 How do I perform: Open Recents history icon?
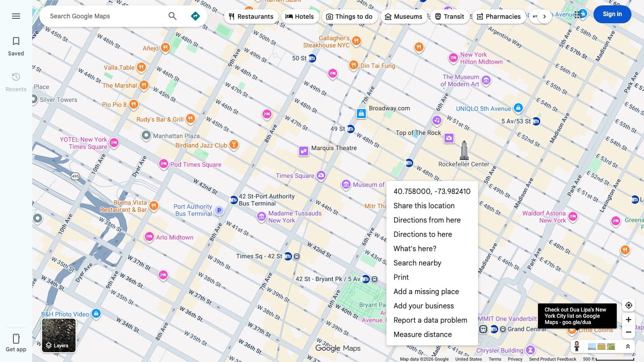coord(16,77)
